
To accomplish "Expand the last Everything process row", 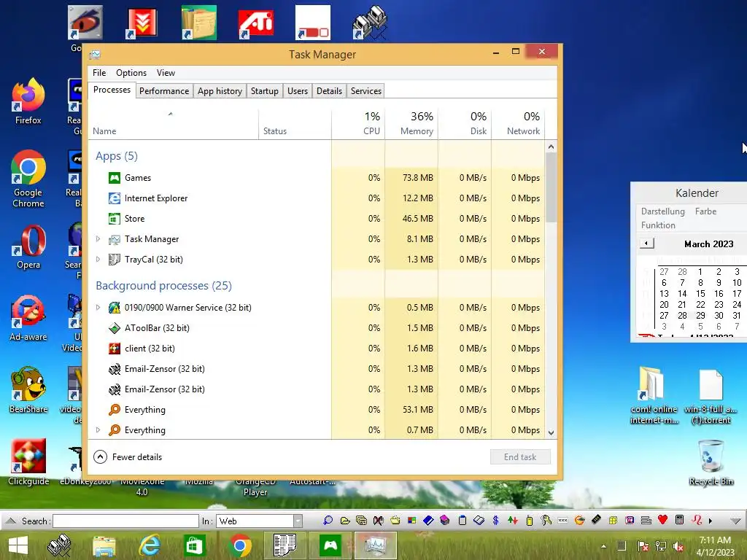I will pos(98,430).
